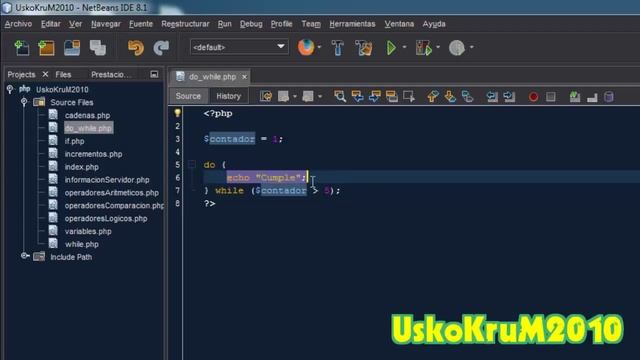Expand the Include Path node

(25, 256)
